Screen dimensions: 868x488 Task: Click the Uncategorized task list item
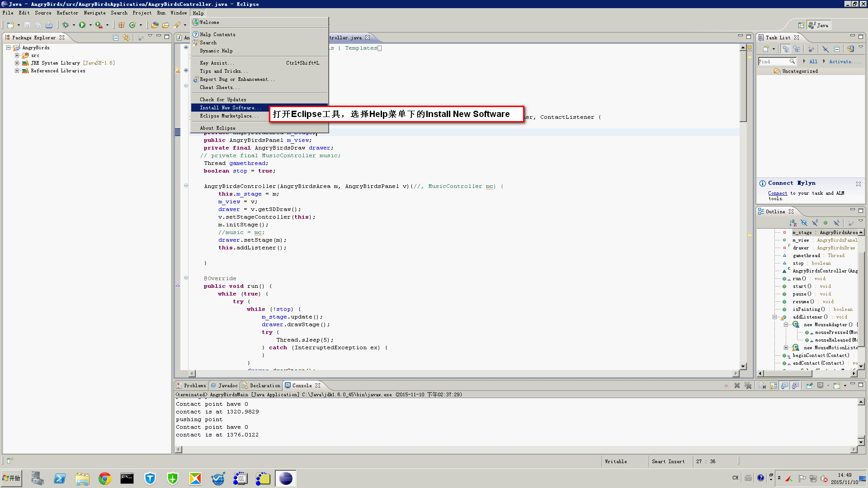799,70
